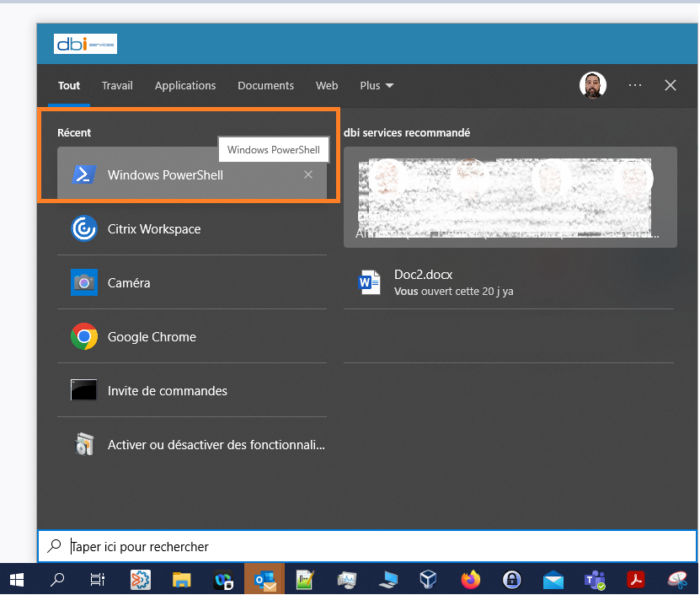Remove Windows PowerShell from the recent list

pyautogui.click(x=308, y=174)
